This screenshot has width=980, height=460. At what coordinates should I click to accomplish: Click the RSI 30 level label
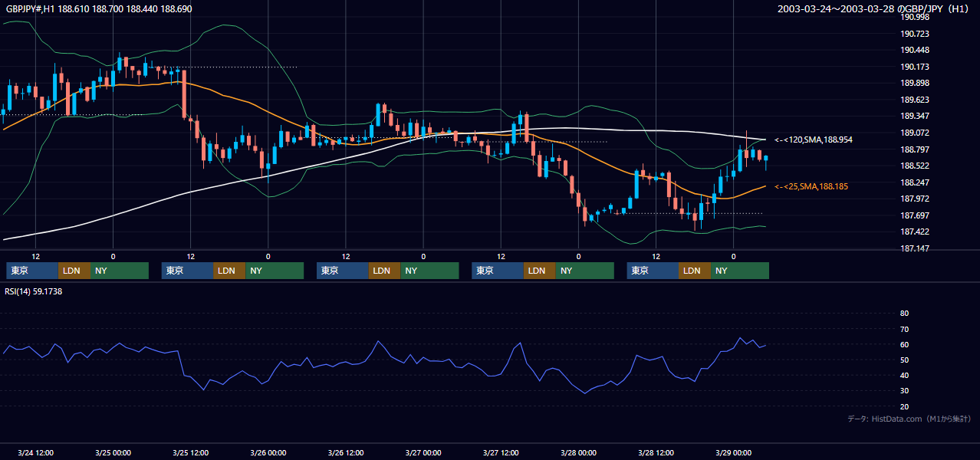tap(904, 391)
